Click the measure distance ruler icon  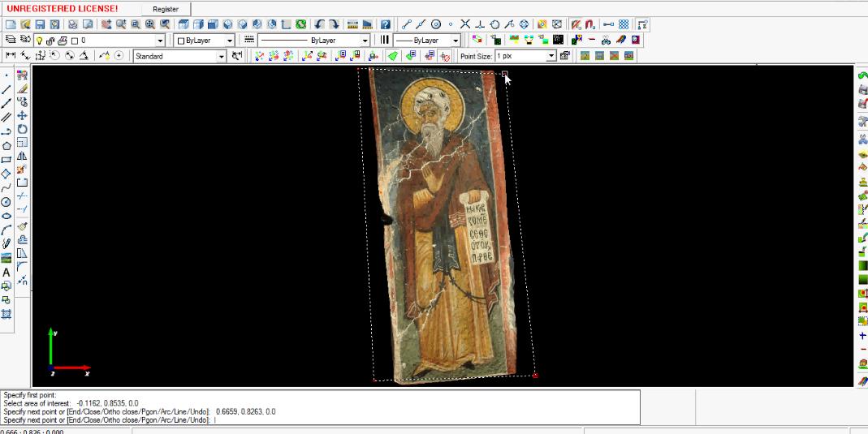point(352,24)
